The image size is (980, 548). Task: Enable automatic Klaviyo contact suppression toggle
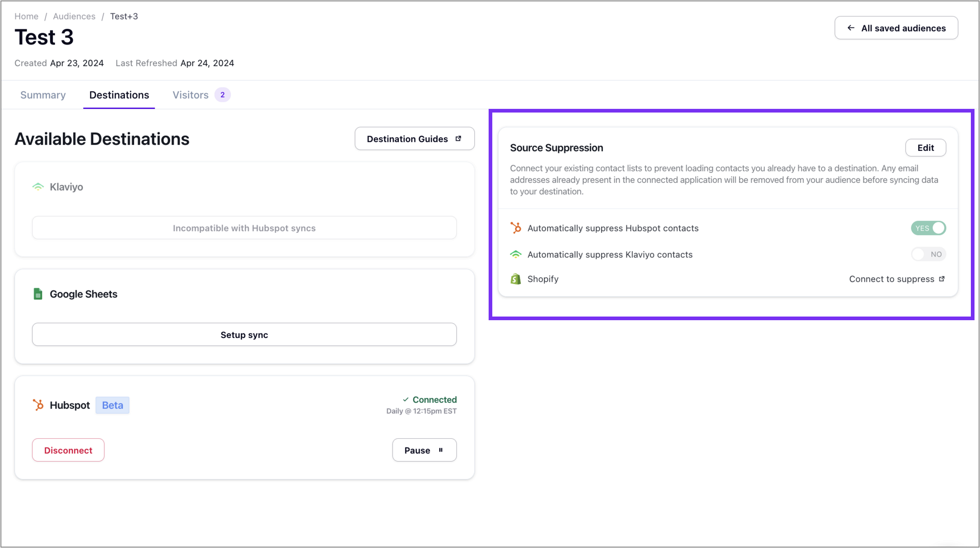[x=928, y=254]
